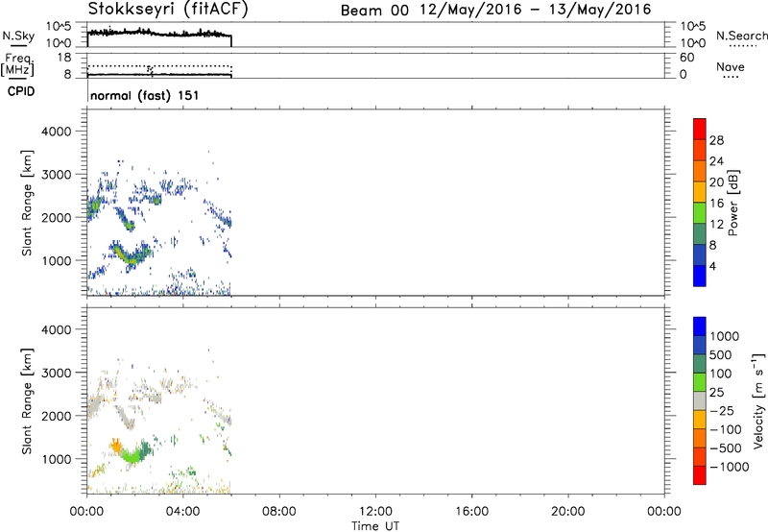Click the green velocity echo patch near 1000 km
Viewport: 768px width, 532px height.
[x=132, y=455]
